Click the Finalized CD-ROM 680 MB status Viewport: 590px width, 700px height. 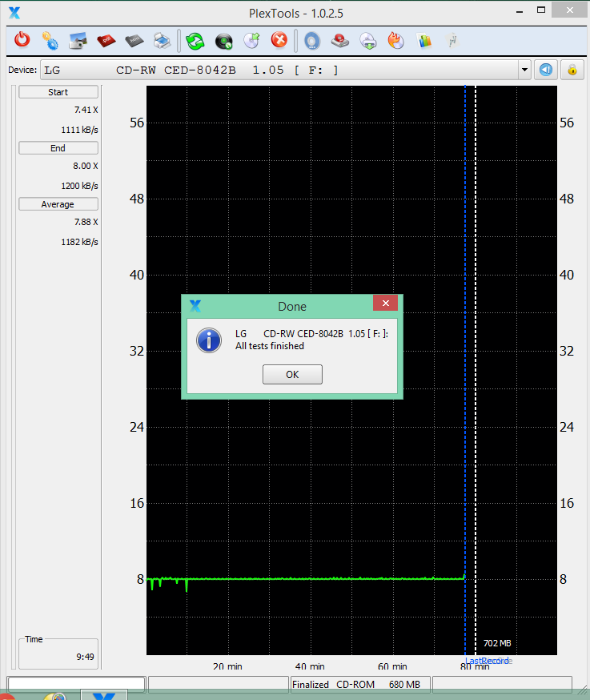pos(360,684)
